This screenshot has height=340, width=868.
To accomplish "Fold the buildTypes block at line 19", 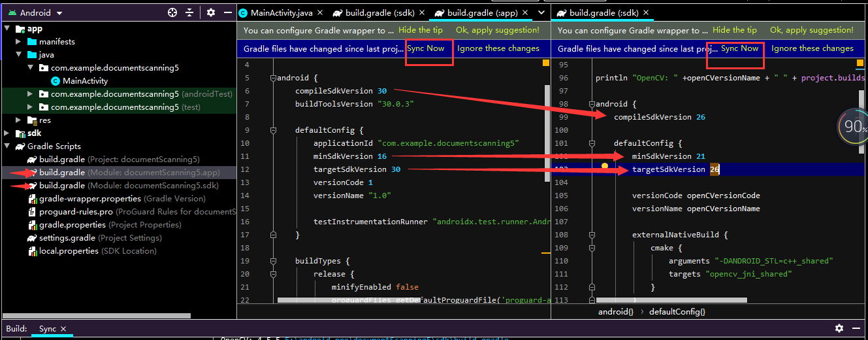I will [x=273, y=261].
